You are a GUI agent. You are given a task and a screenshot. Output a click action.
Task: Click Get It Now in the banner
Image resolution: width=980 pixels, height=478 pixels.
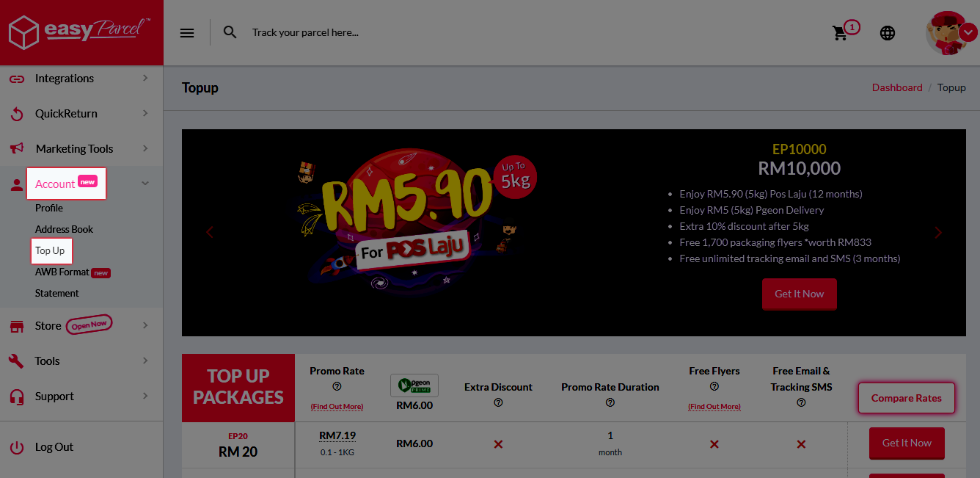point(800,294)
